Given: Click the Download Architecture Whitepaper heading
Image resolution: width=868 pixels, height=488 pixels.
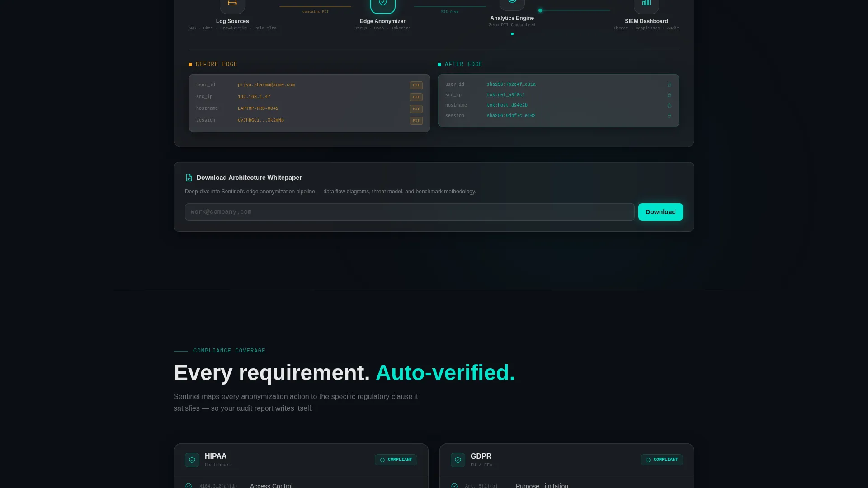Looking at the screenshot, I should coord(249,178).
